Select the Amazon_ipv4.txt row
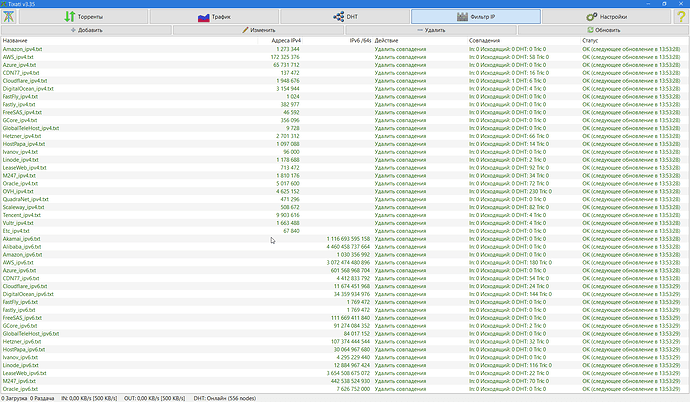 (x=345, y=49)
